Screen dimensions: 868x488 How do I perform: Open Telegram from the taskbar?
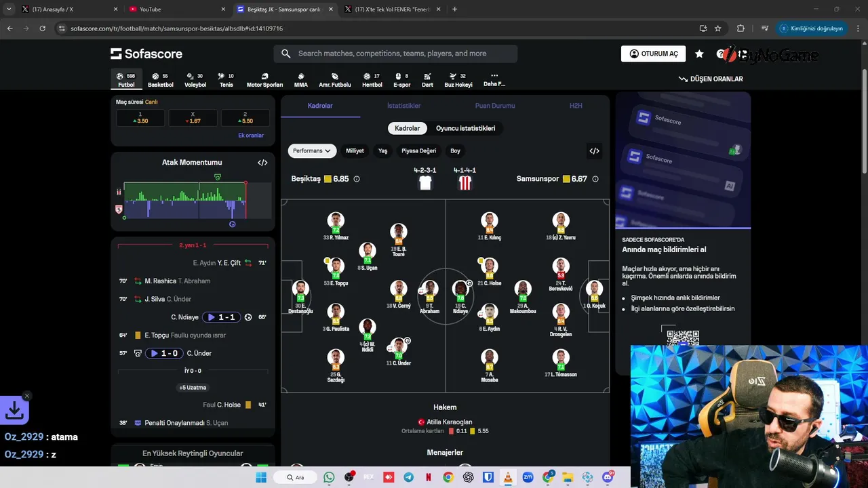(408, 477)
